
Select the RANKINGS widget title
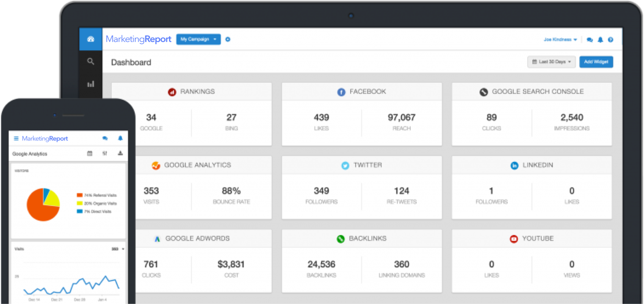click(197, 92)
